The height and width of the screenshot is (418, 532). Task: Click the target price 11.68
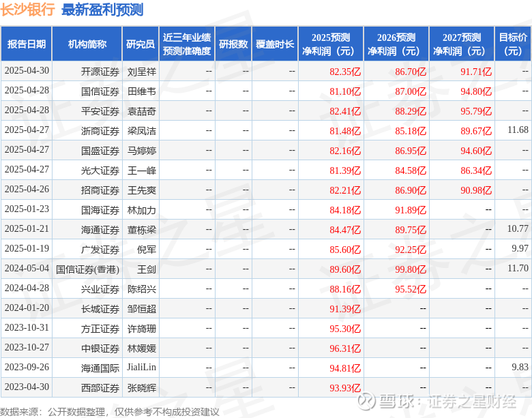click(518, 130)
